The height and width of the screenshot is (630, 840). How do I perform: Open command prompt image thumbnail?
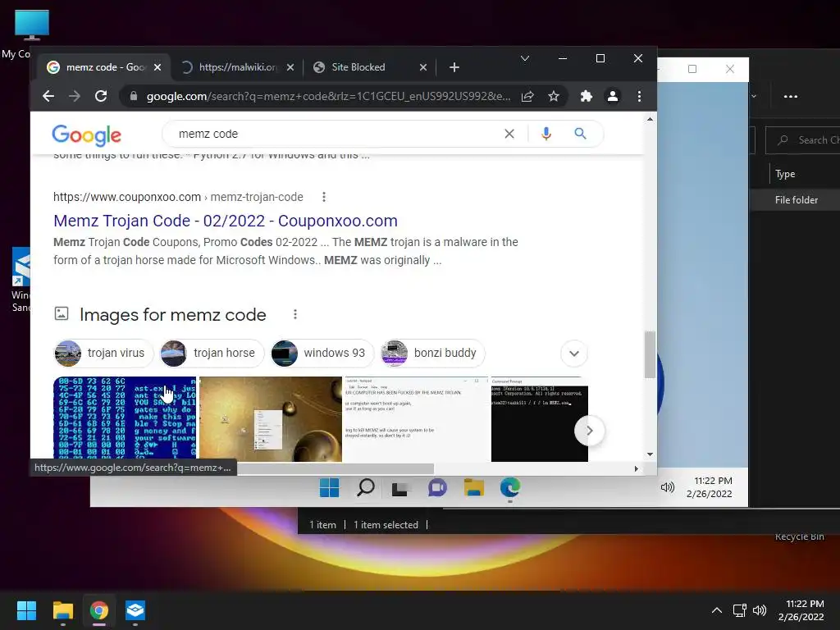[x=540, y=419]
